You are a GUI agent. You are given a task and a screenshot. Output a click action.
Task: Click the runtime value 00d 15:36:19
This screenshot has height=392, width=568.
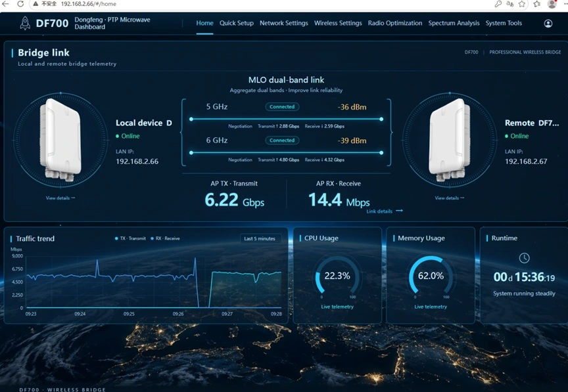click(524, 277)
